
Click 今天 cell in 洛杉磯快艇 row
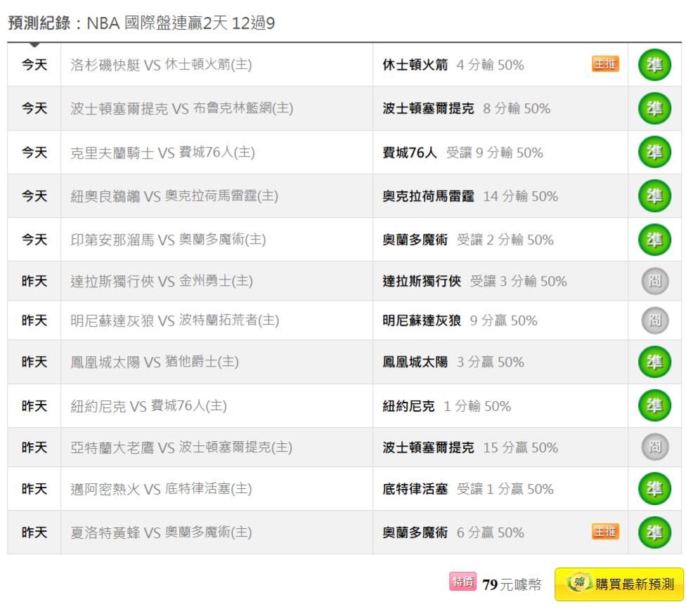pyautogui.click(x=34, y=65)
